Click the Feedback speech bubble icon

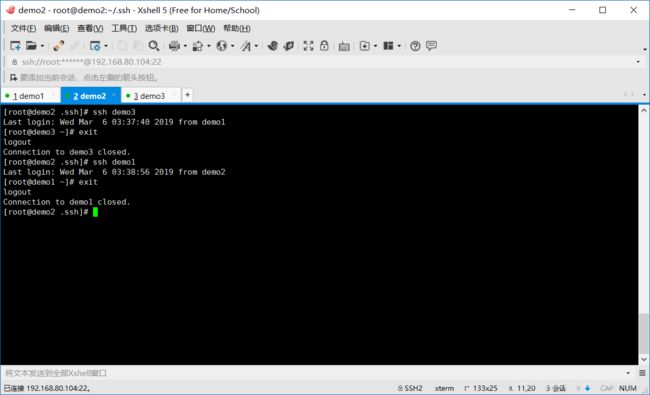coord(432,46)
